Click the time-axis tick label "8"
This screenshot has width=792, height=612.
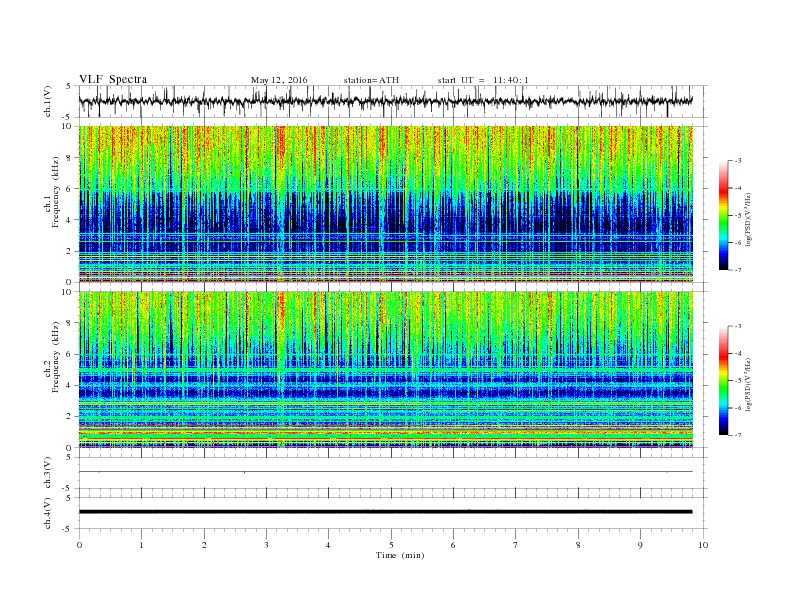pos(578,545)
